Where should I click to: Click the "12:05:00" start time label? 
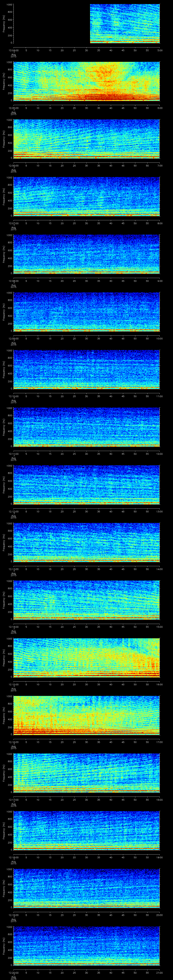pyautogui.click(x=13, y=108)
